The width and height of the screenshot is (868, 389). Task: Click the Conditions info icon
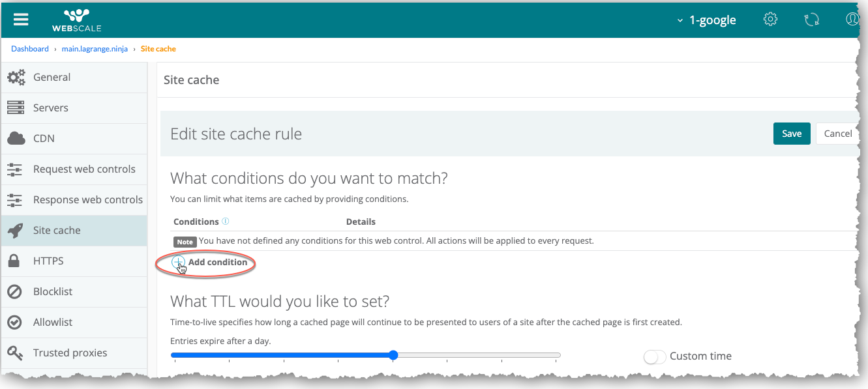(226, 222)
